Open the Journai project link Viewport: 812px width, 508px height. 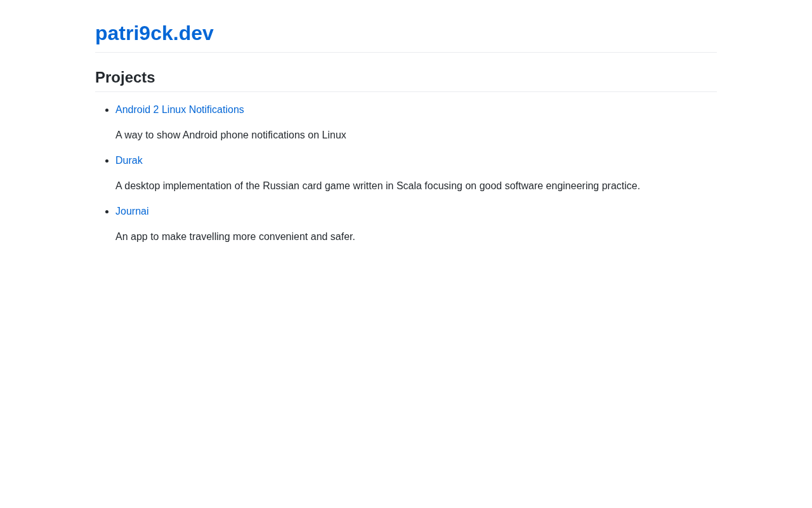pos(132,211)
